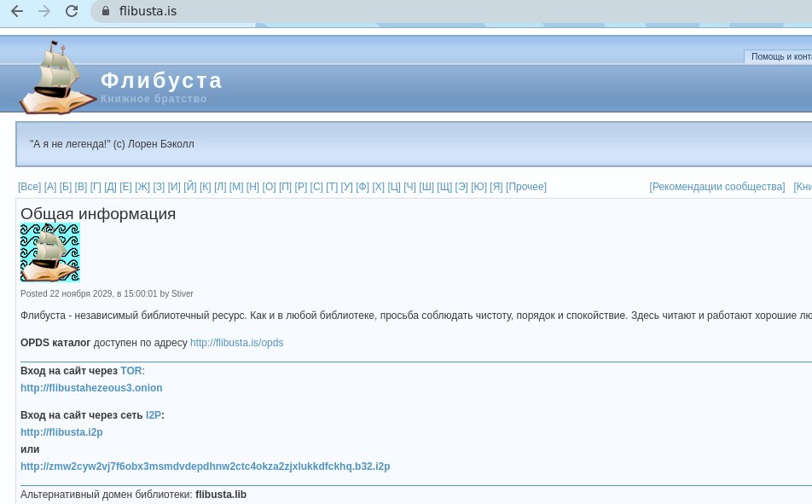This screenshot has width=812, height=504.
Task: Click the TOR link
Action: pos(131,371)
